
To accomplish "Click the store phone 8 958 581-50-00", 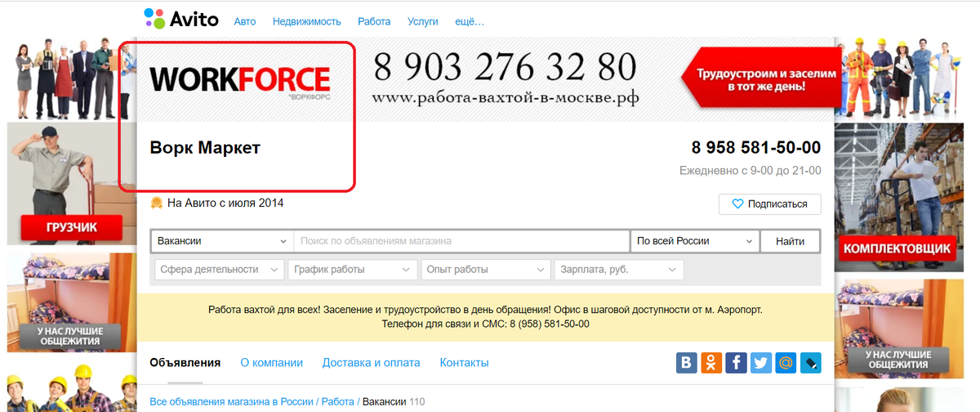I will [x=756, y=148].
